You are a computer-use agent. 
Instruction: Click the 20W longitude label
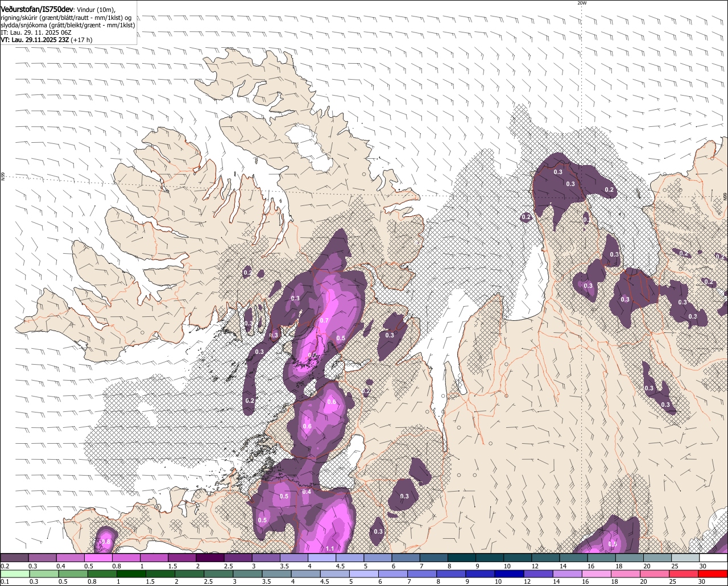581,3
